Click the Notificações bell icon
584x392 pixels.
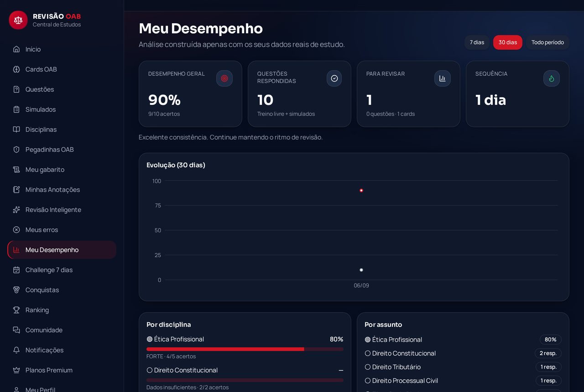[16, 350]
